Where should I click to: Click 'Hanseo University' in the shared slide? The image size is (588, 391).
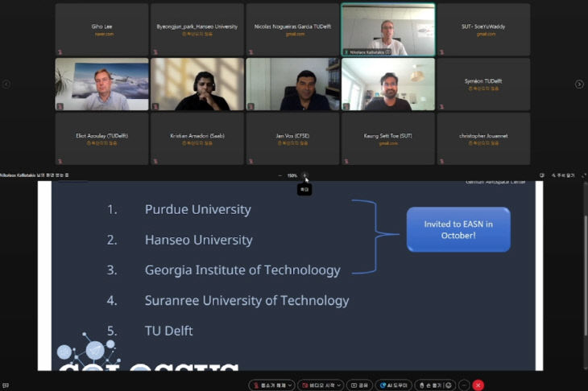tap(199, 240)
